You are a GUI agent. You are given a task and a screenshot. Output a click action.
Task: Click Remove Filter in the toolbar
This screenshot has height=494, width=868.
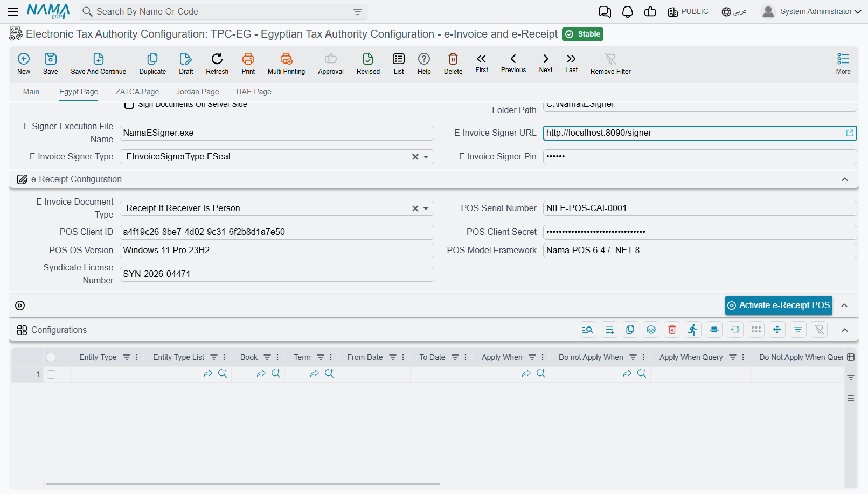(x=610, y=64)
